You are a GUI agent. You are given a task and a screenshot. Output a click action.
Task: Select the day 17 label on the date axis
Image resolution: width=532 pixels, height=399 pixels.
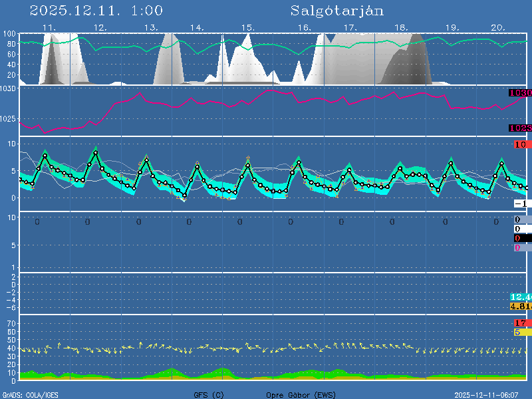pos(350,27)
